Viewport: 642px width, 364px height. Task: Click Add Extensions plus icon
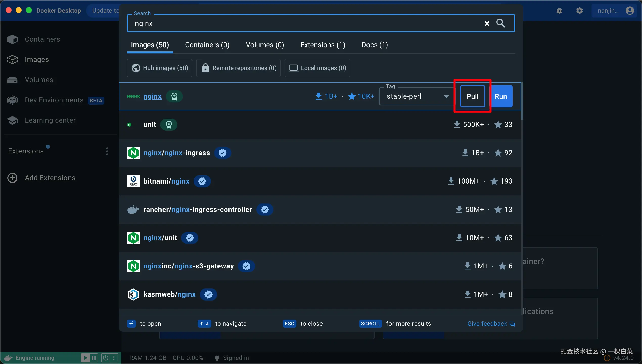(12, 178)
